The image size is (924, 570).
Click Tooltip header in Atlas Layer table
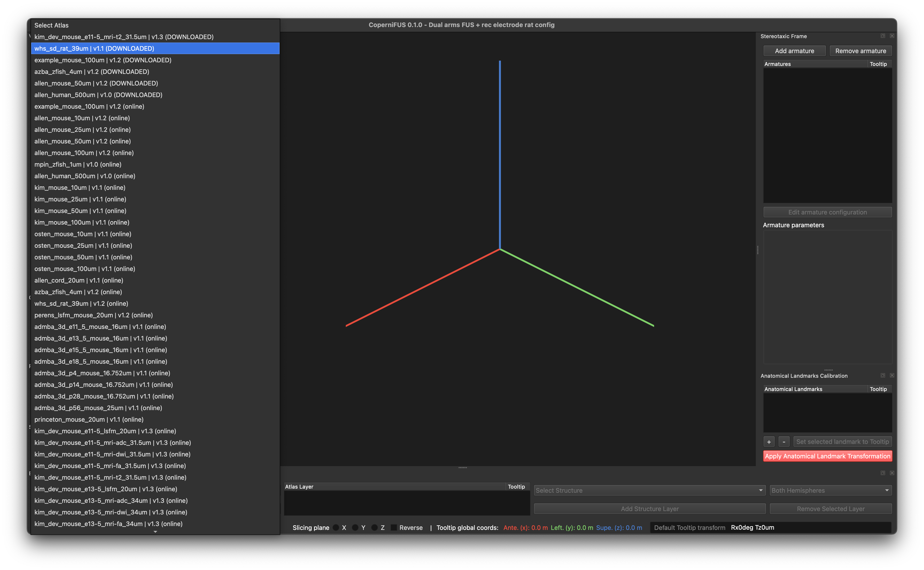(x=517, y=487)
